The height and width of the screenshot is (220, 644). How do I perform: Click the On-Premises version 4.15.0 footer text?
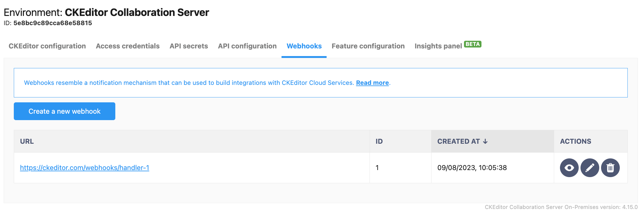point(561,207)
